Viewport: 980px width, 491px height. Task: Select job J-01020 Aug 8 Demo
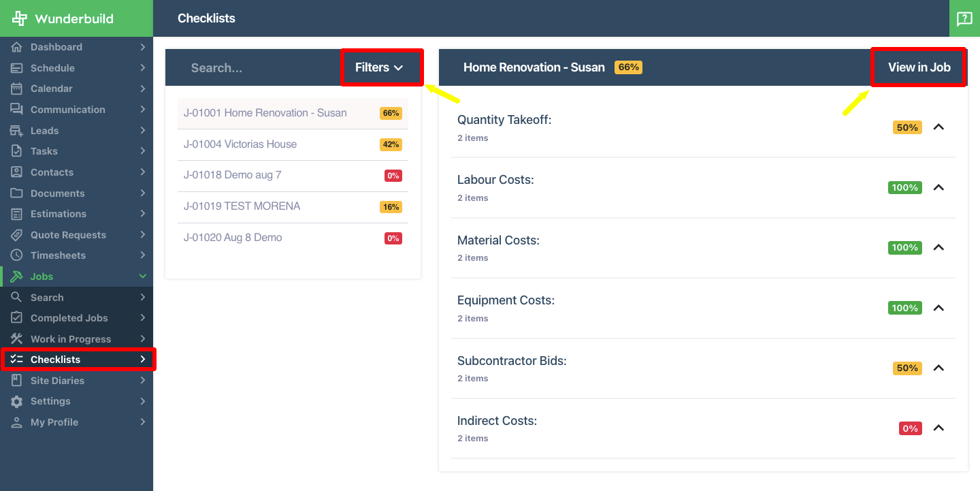[293, 238]
